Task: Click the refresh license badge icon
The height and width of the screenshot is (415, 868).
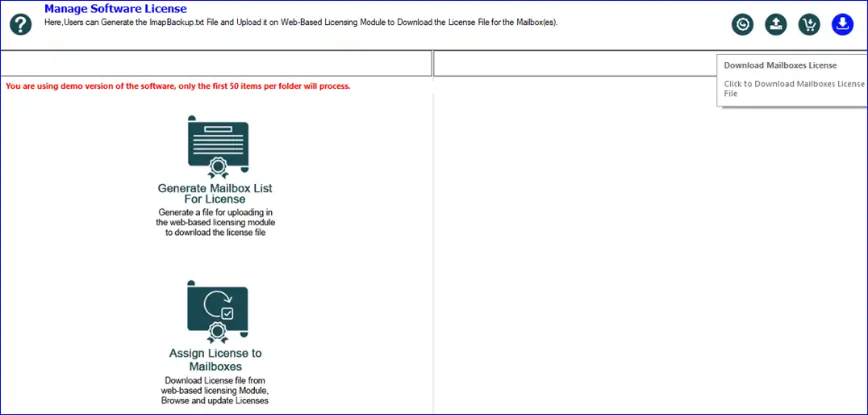Action: click(x=742, y=24)
